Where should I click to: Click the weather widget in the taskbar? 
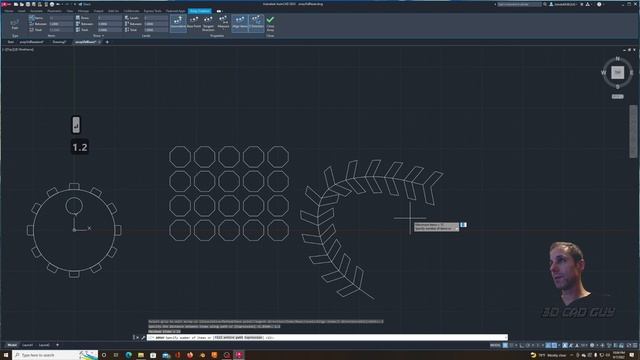(x=549, y=355)
